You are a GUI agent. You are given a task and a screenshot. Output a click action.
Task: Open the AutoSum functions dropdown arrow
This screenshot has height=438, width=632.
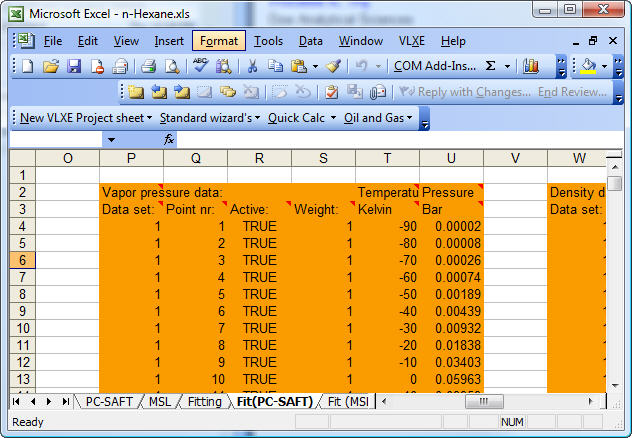507,66
